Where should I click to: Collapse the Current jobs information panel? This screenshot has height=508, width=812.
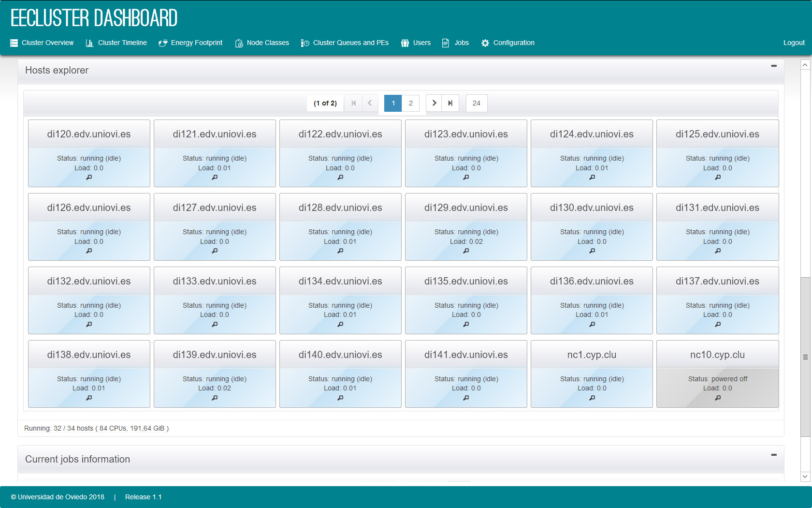pos(774,454)
